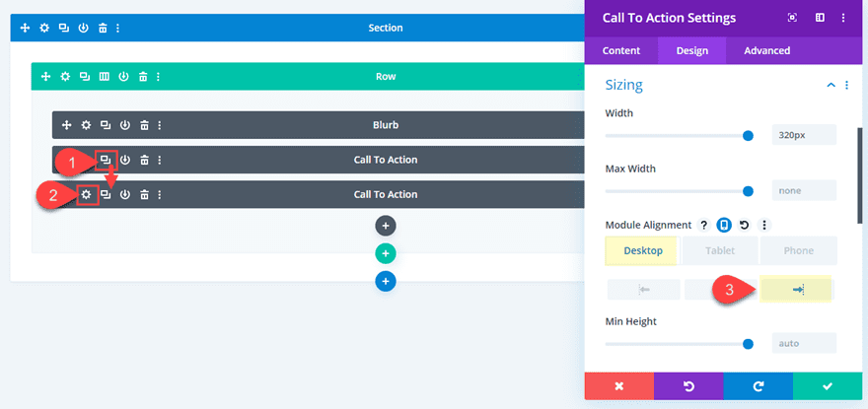Screen dimensions: 868x409
Task: Open Section settings gear icon
Action: [x=44, y=28]
